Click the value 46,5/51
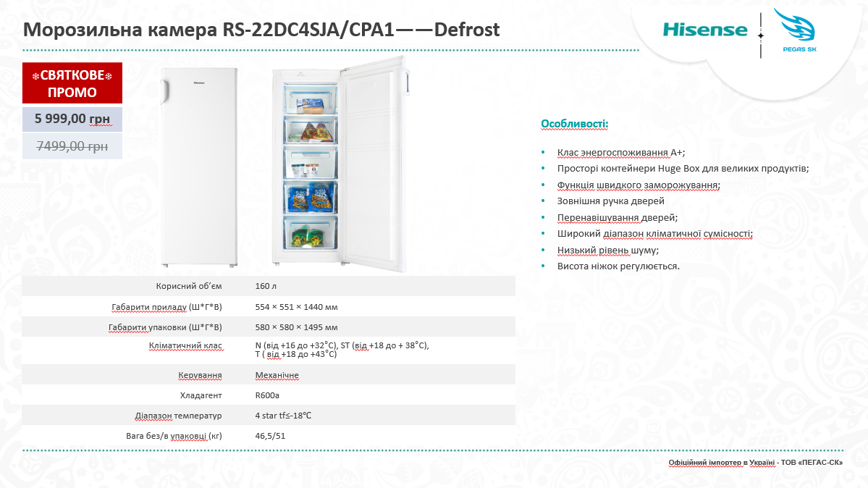The height and width of the screenshot is (488, 868). (270, 436)
